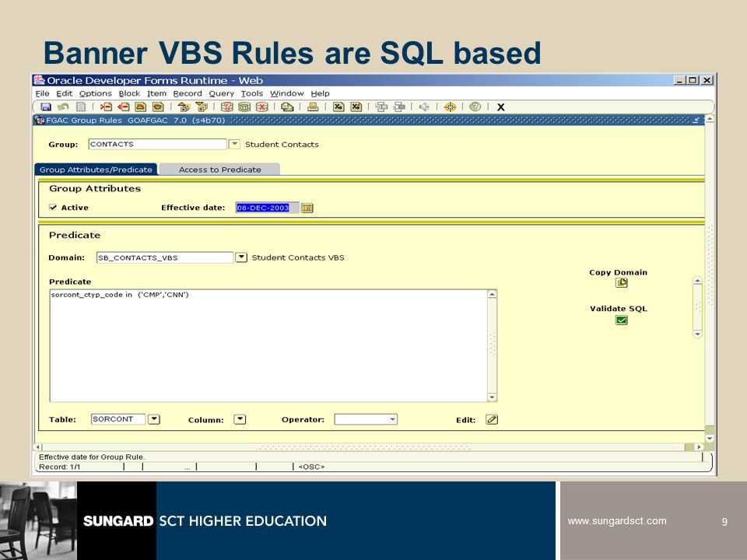Open the Group dropdown arrow
This screenshot has height=560, width=747.
234,144
